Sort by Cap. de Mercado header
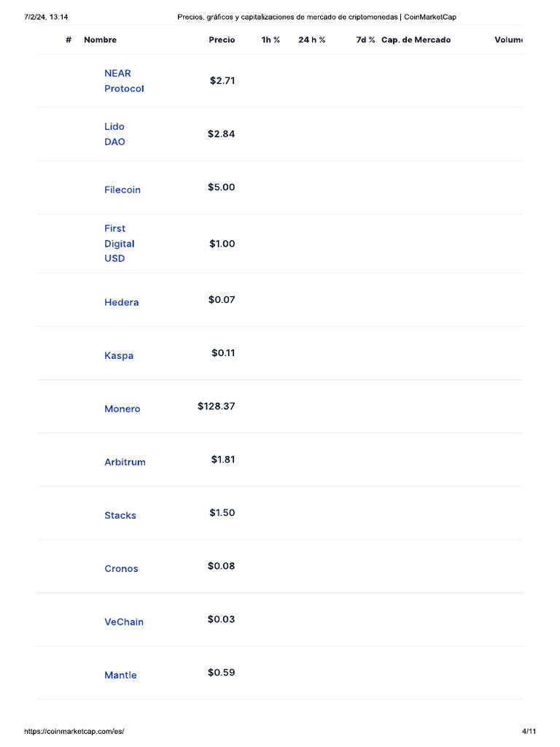Screen dimensions: 560x747 [x=416, y=40]
